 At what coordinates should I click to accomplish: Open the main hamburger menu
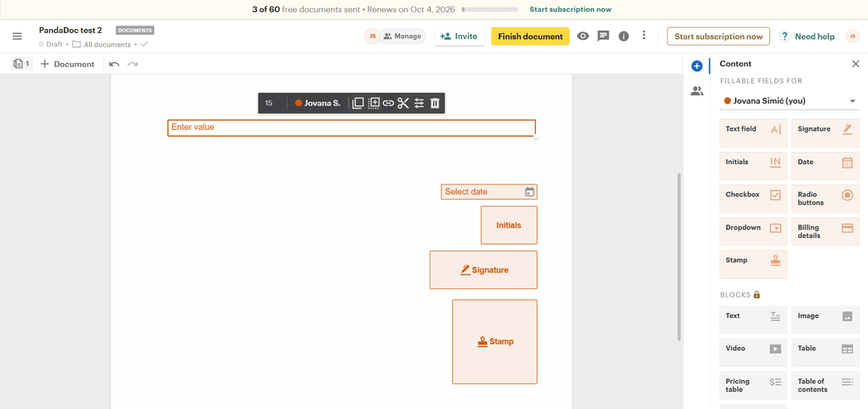coord(17,37)
